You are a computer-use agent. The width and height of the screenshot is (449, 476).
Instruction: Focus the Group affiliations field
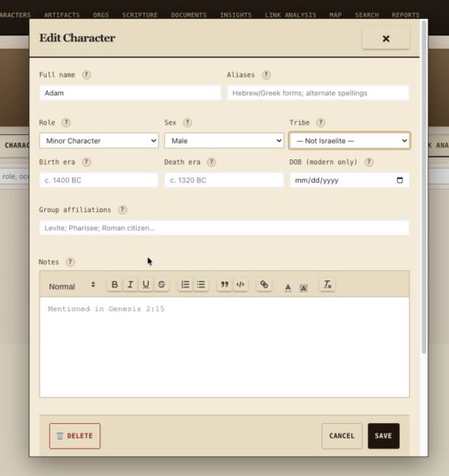pyautogui.click(x=224, y=228)
